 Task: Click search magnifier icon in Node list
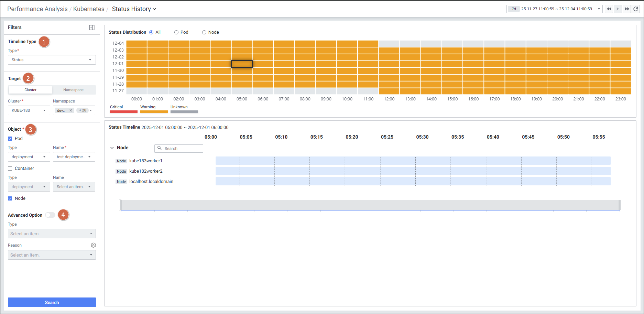click(x=160, y=148)
